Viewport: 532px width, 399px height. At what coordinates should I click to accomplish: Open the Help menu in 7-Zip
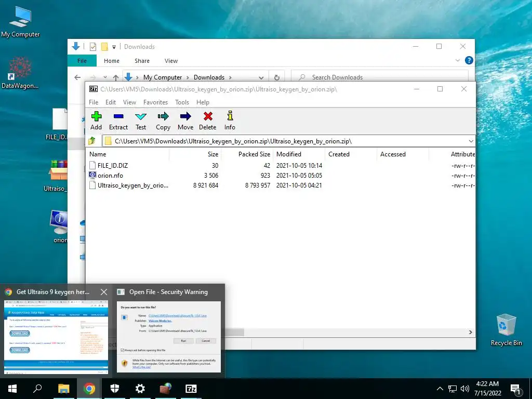203,102
